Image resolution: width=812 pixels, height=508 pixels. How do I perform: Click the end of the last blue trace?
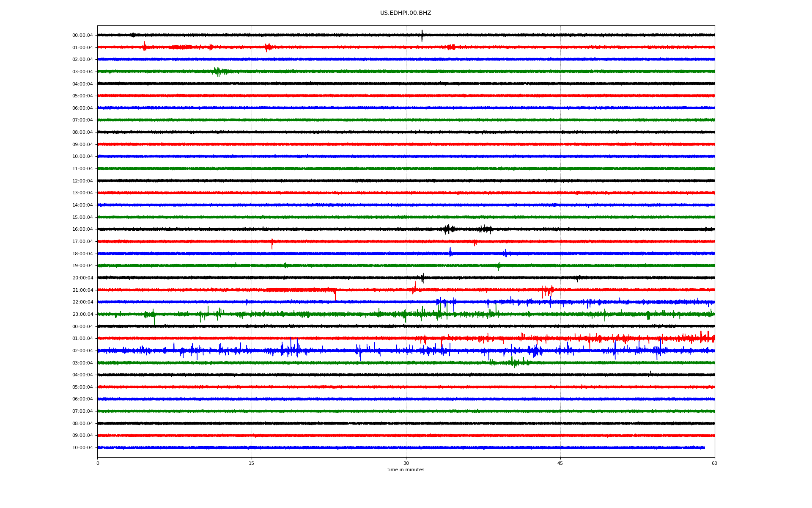click(x=704, y=447)
